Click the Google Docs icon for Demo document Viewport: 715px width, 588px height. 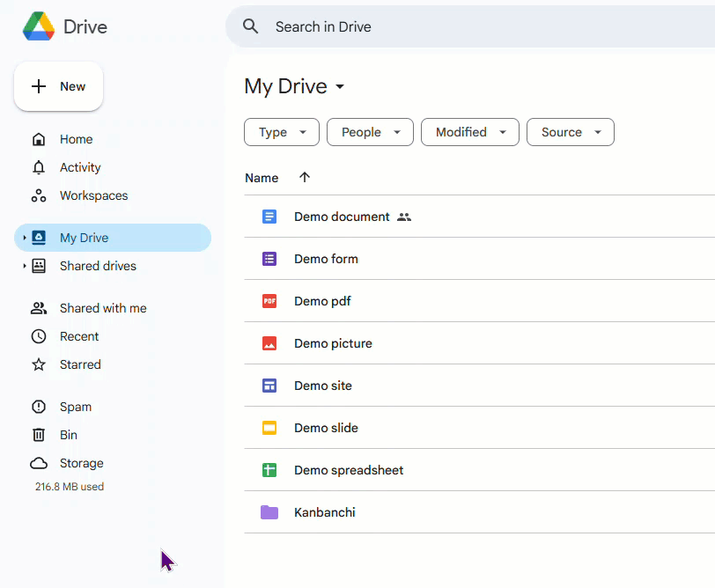pos(269,217)
